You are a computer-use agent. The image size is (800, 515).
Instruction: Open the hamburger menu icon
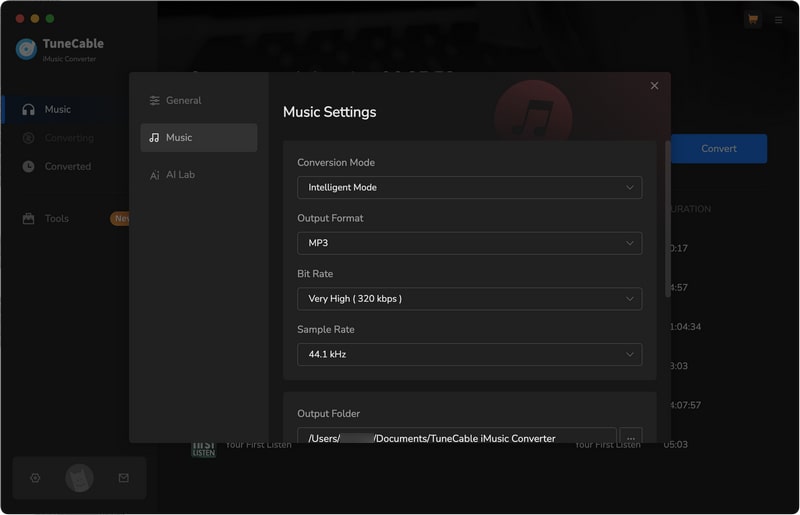tap(778, 20)
